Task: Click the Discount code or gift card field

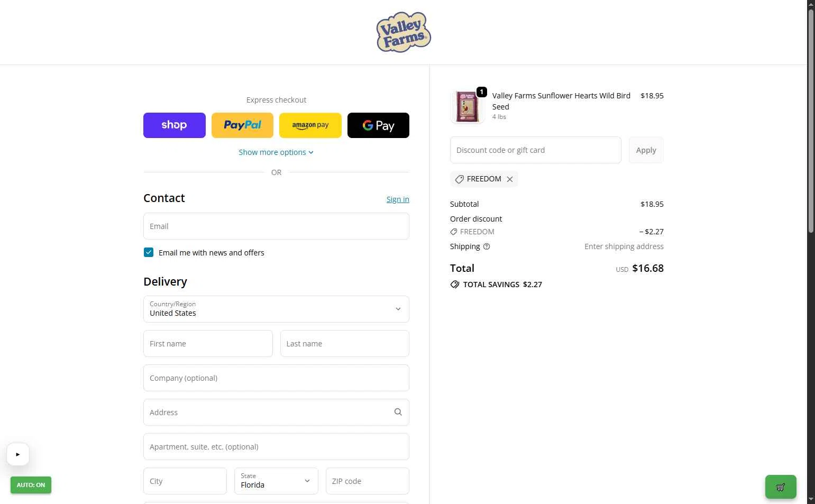Action: (535, 150)
